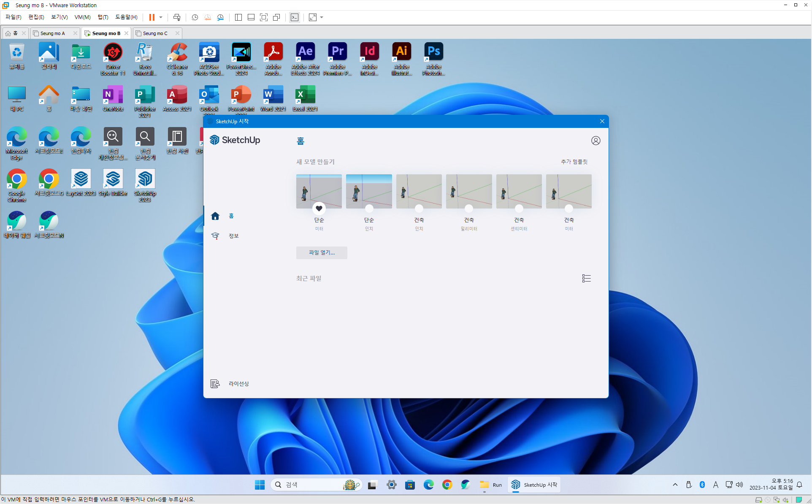Image resolution: width=812 pixels, height=504 pixels.
Task: Show hidden system tray icons chevron
Action: coord(675,485)
